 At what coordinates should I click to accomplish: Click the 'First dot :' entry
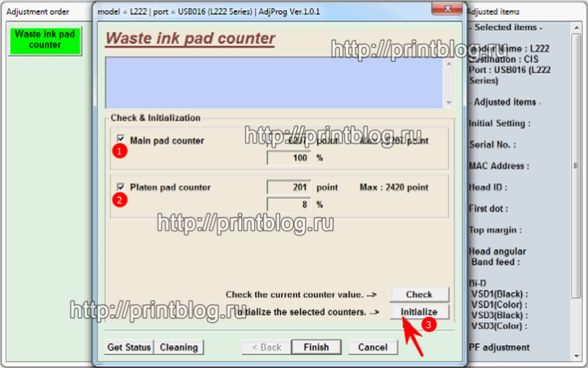click(488, 209)
